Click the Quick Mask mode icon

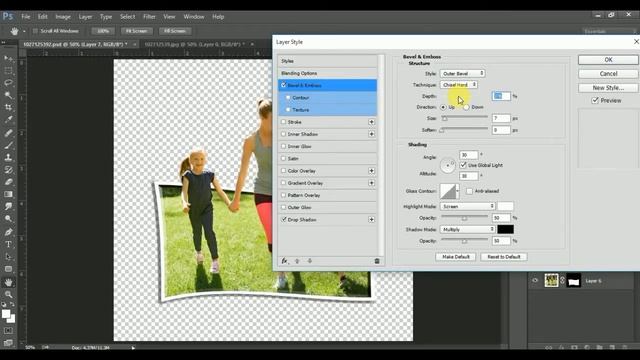[8, 331]
